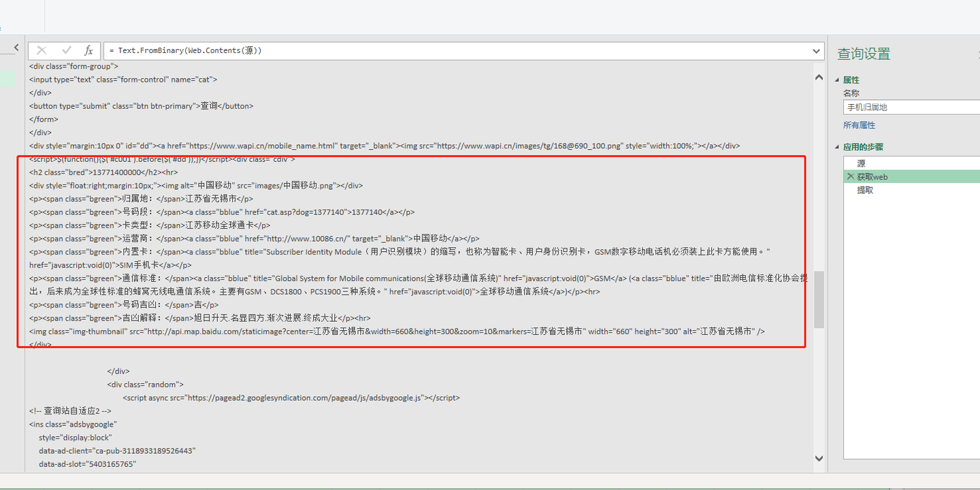This screenshot has height=490, width=980.
Task: Click the data-ad-slot="5403165765" line
Action: (x=88, y=464)
